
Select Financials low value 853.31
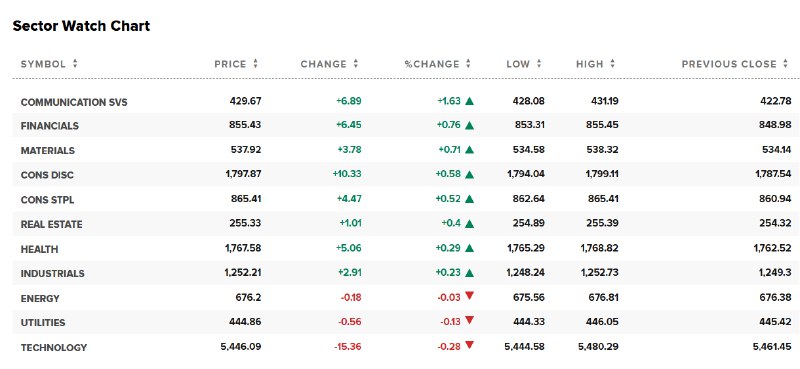click(529, 125)
